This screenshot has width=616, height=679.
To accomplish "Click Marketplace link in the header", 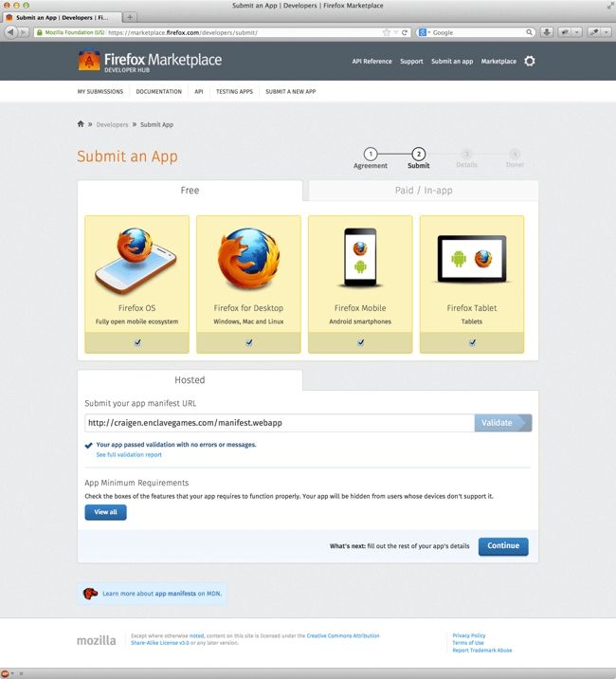I will (x=498, y=61).
